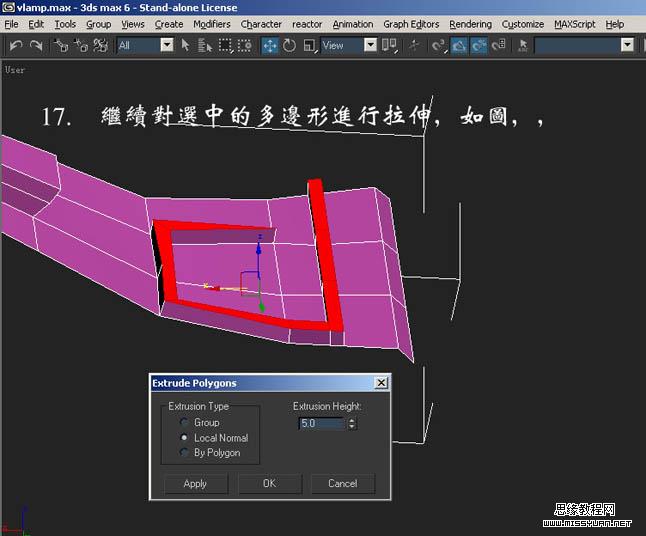Activate the Select and Scale tool

[x=310, y=45]
